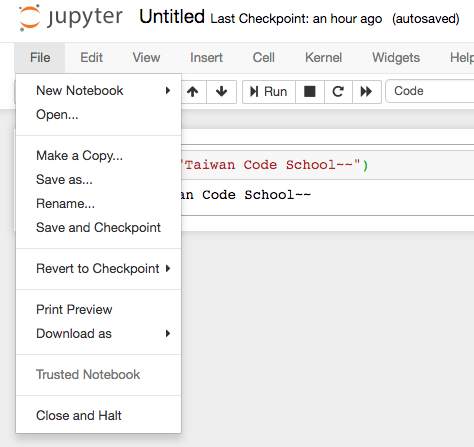The height and width of the screenshot is (447, 474).
Task: Open the Cell menu
Action: tap(263, 58)
